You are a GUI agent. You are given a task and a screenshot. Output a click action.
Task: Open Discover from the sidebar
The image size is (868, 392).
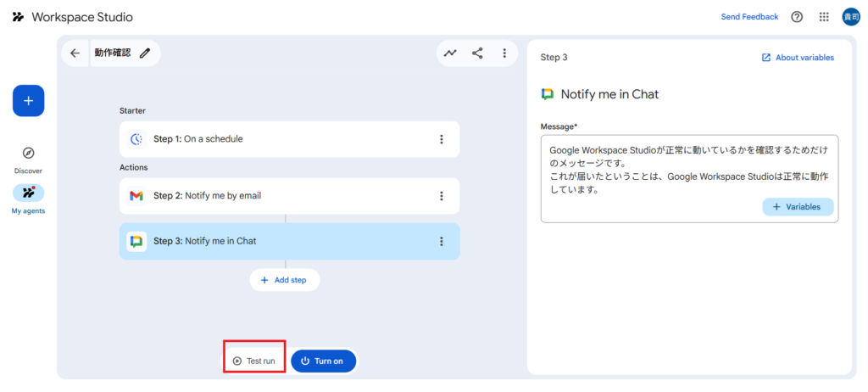tap(28, 159)
